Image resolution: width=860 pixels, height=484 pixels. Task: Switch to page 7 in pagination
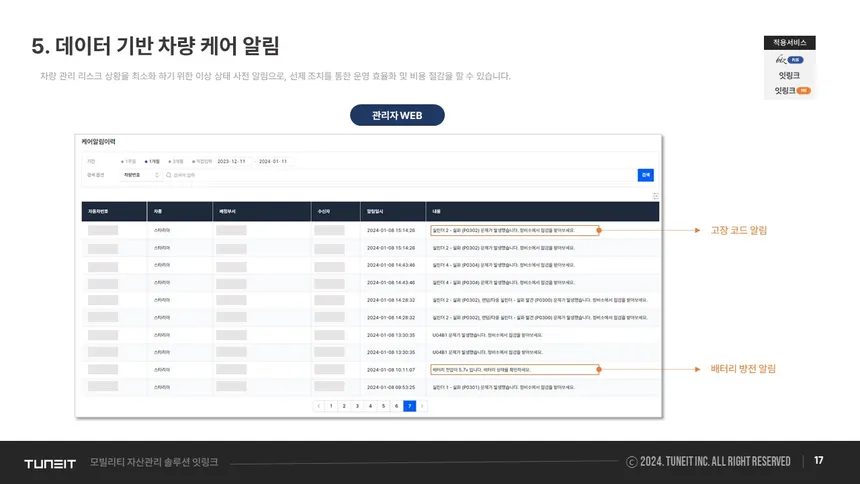410,406
